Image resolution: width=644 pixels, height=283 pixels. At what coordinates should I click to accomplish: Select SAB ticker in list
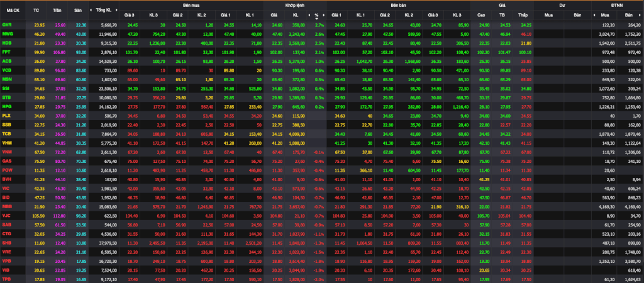[6, 225]
